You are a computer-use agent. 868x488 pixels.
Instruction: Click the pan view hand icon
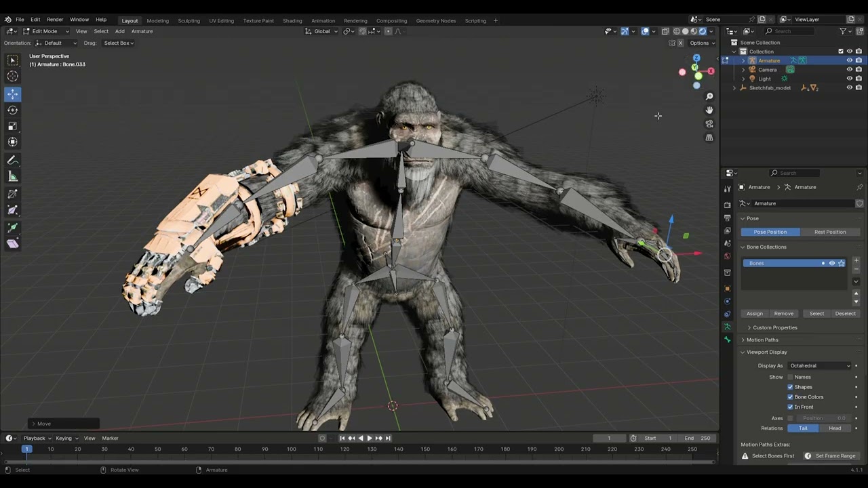tap(709, 110)
